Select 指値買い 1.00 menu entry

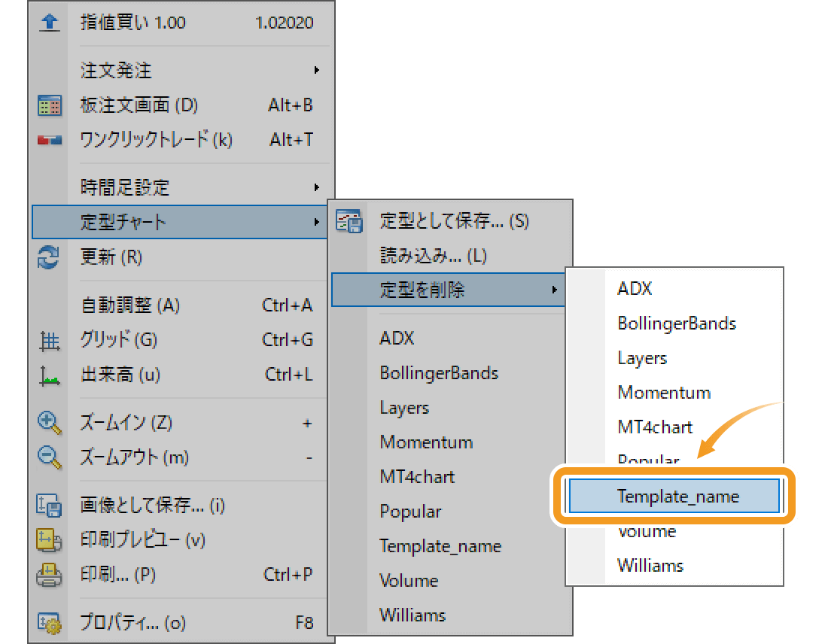[x=181, y=23]
